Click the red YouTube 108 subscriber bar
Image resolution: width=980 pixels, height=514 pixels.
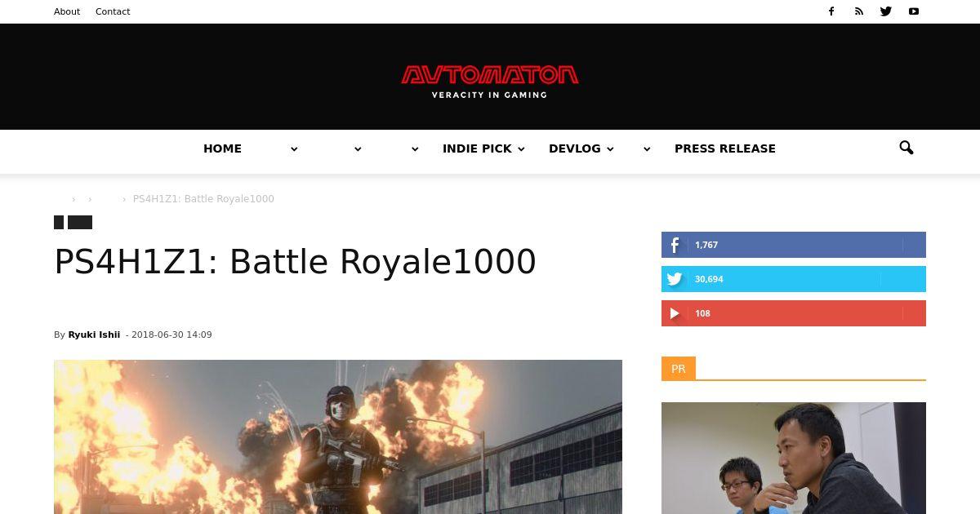pyautogui.click(x=794, y=313)
